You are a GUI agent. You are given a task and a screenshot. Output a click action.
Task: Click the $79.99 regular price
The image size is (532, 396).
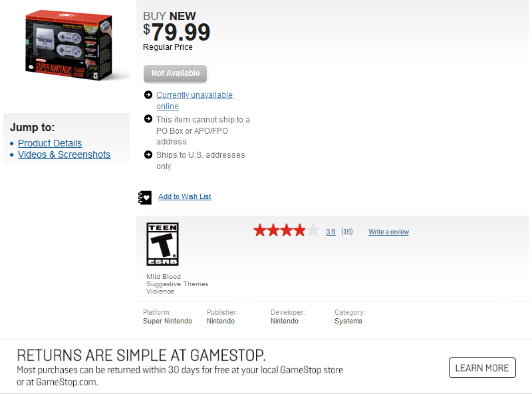(177, 32)
